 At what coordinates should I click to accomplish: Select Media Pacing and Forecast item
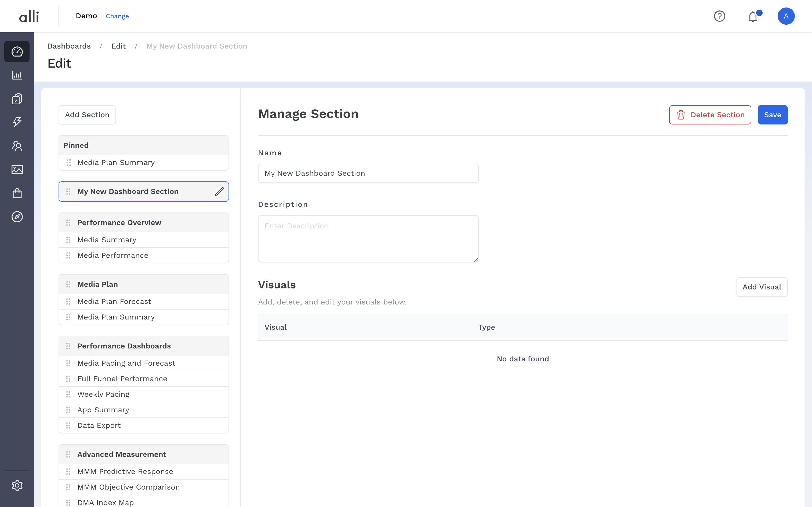[126, 363]
